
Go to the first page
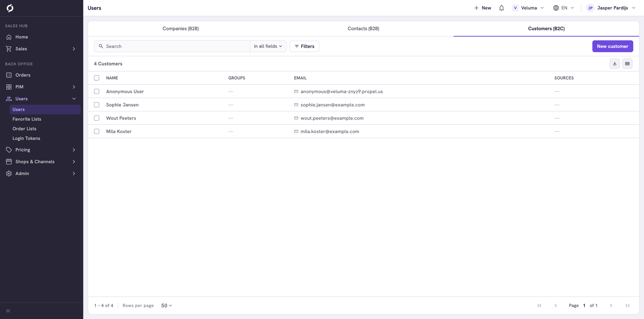pyautogui.click(x=539, y=306)
